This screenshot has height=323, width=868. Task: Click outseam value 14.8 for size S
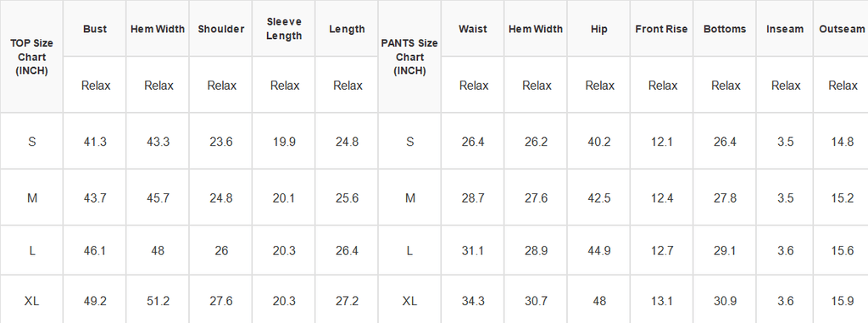(x=842, y=142)
